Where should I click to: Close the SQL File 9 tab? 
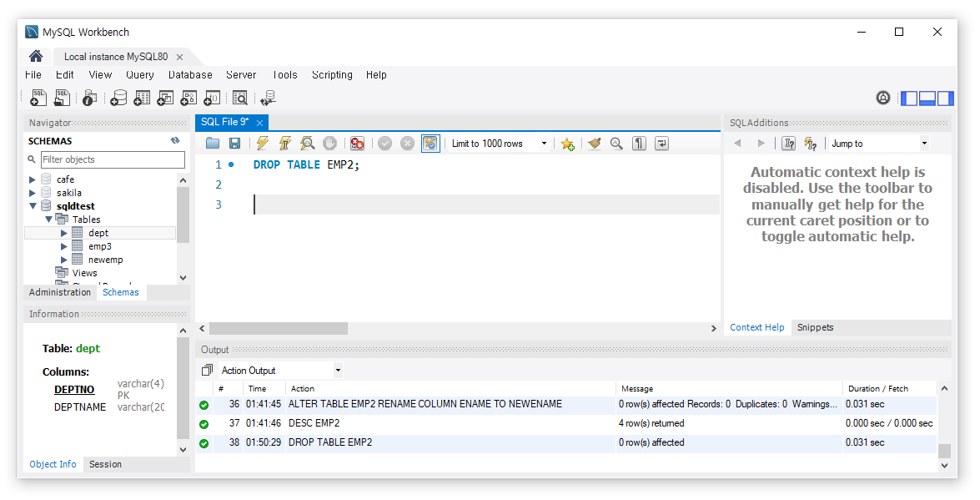click(x=259, y=123)
